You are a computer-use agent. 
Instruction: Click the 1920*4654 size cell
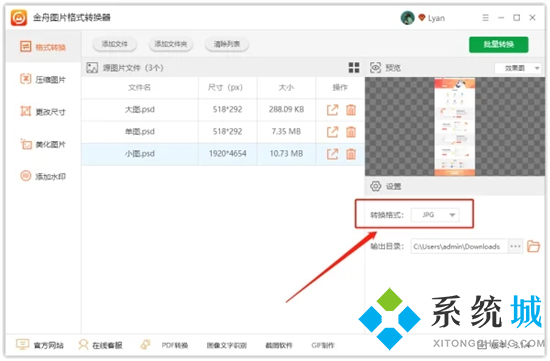pyautogui.click(x=228, y=154)
